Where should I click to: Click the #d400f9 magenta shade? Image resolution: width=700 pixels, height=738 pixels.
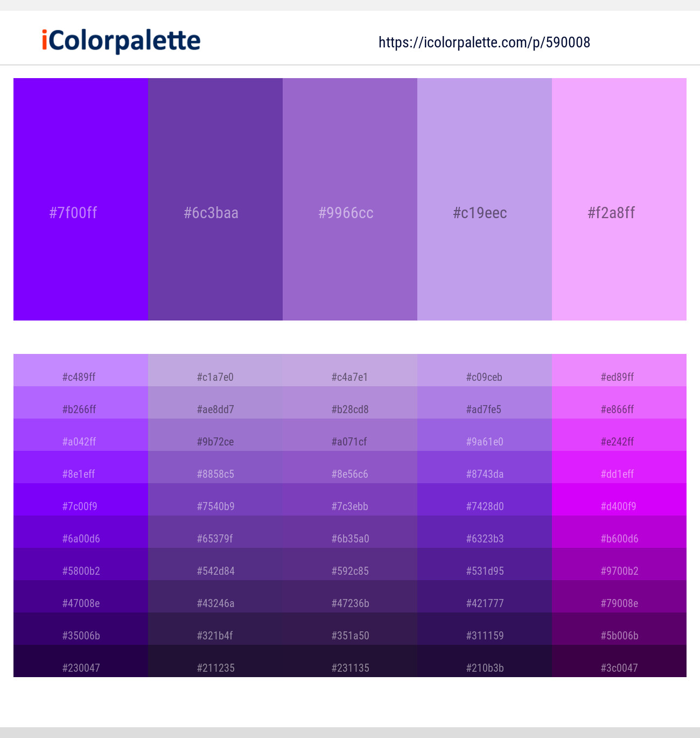(x=619, y=499)
